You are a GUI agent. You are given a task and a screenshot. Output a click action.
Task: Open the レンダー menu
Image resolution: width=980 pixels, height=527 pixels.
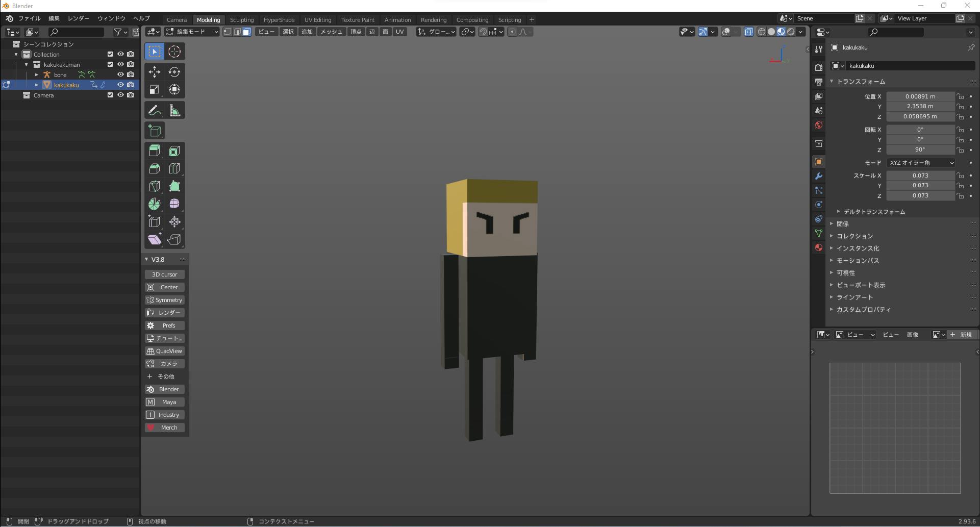(x=78, y=18)
